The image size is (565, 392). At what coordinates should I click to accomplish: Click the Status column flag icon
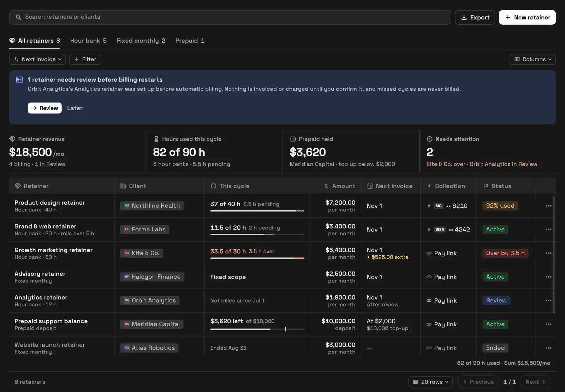486,186
